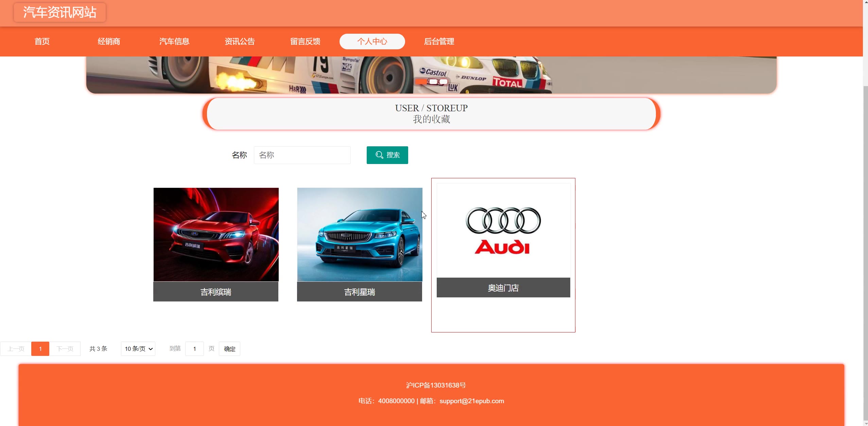868x426 pixels.
Task: Open the 首页 nav menu
Action: [42, 42]
